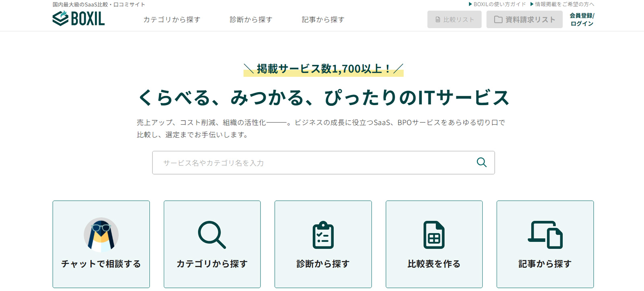Select the チャットで相談する card label
The height and width of the screenshot is (291, 644).
[x=101, y=264]
